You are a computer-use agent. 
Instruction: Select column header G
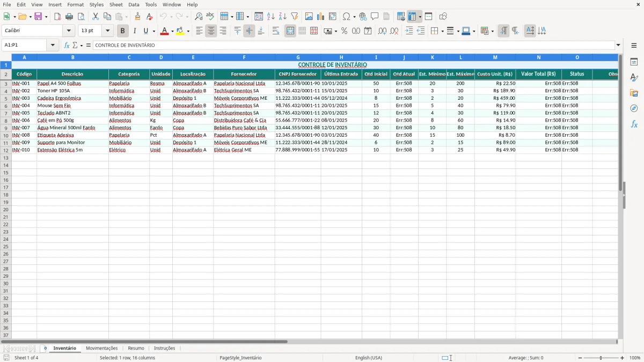click(x=298, y=57)
